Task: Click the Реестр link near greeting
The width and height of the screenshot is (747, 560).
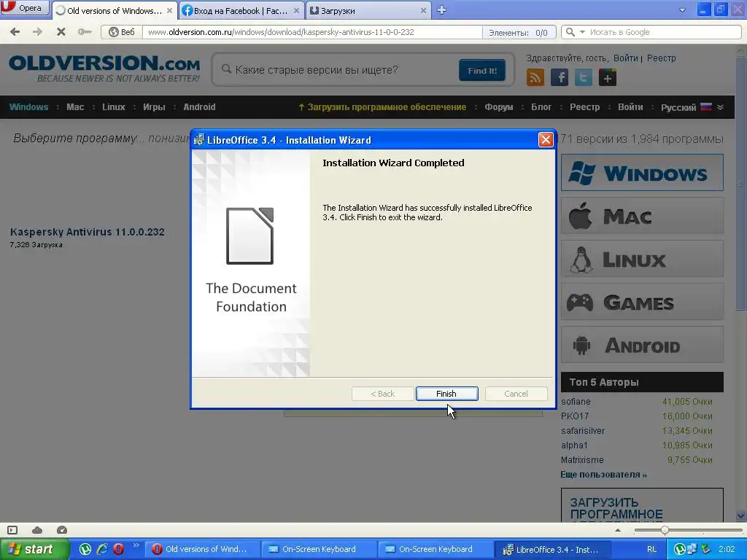Action: [x=661, y=58]
